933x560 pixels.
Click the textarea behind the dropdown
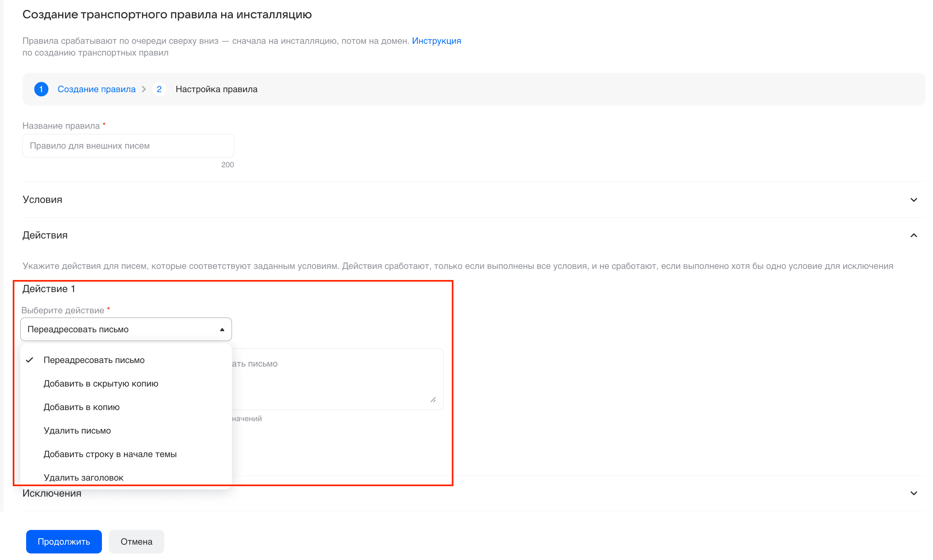[337, 379]
